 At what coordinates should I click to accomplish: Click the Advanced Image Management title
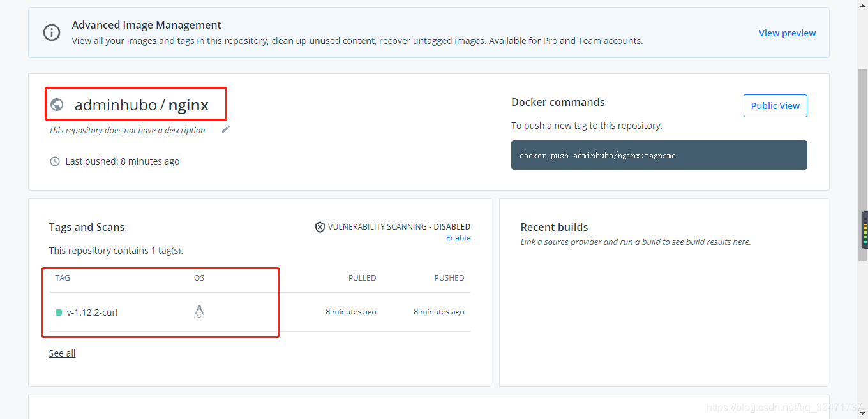point(146,25)
